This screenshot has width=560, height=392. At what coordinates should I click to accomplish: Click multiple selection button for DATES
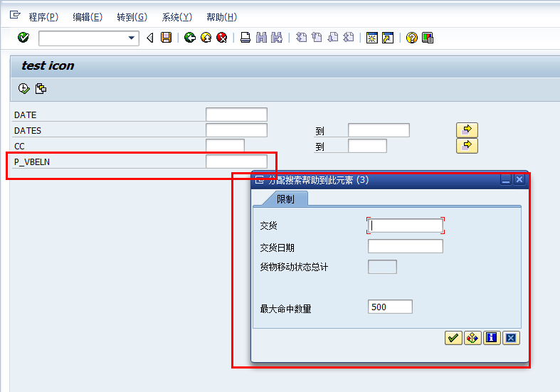pos(467,130)
